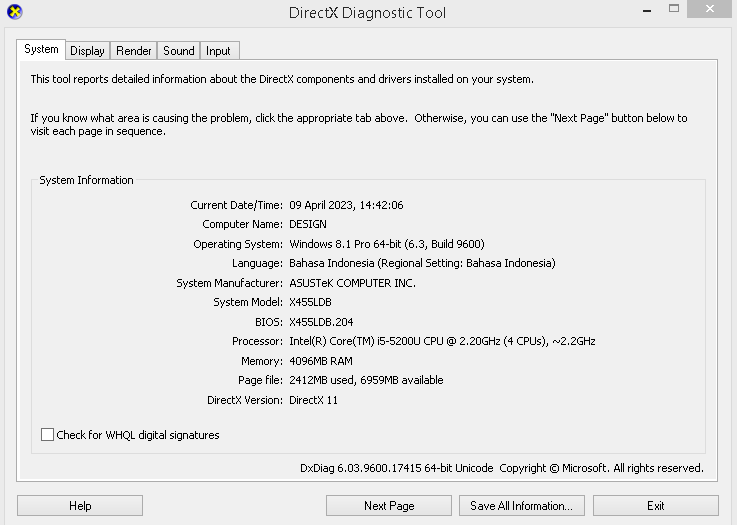Viewport: 737px width, 525px height.
Task: Go to the Sound tab
Action: click(179, 51)
